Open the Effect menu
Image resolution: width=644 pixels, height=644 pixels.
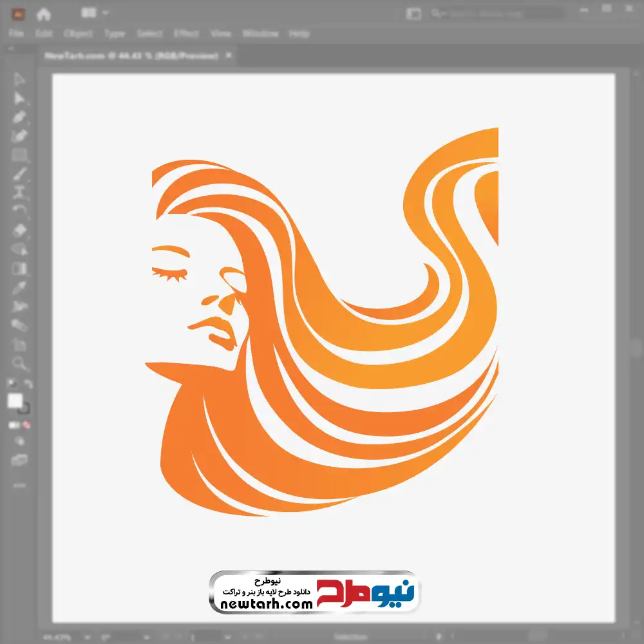click(186, 33)
